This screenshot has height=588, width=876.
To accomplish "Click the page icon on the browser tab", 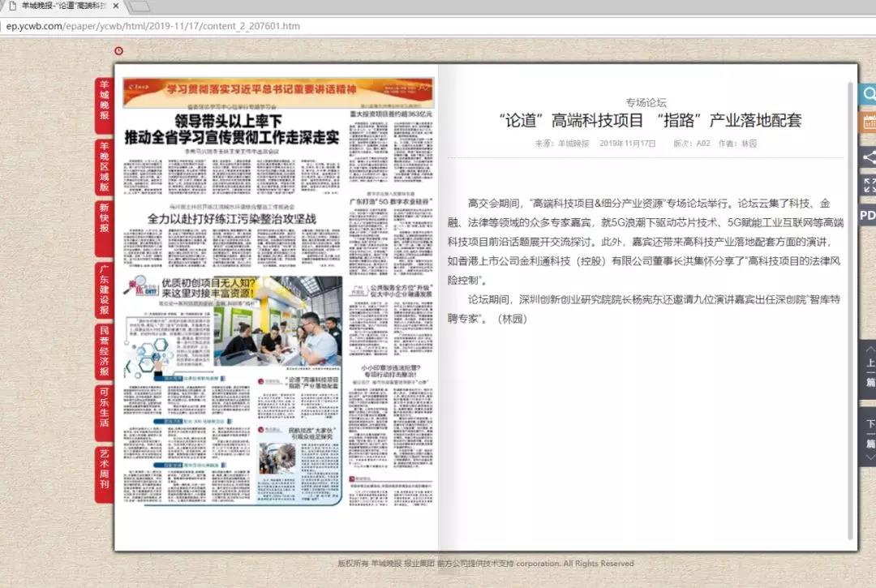I will pos(12,6).
